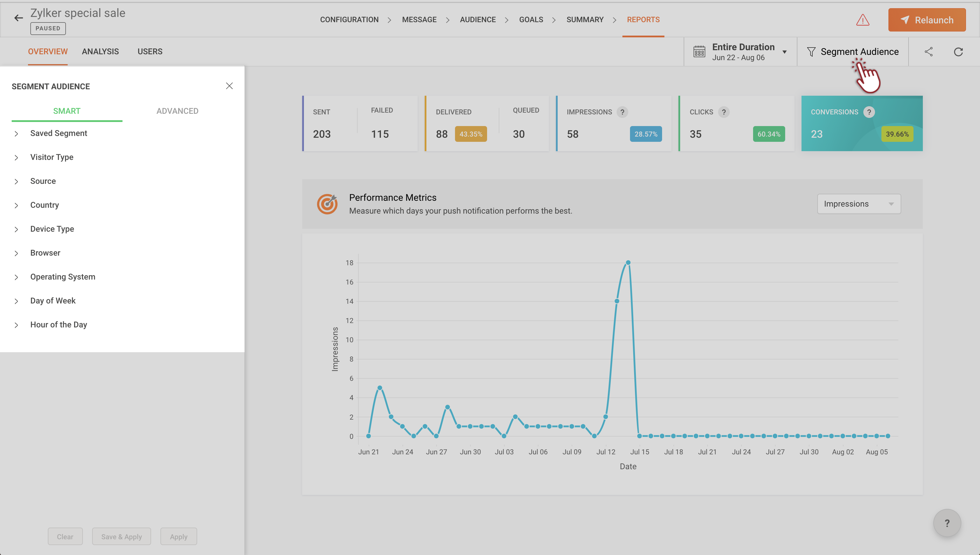Close the Segment Audience panel
This screenshot has width=980, height=555.
(x=229, y=86)
